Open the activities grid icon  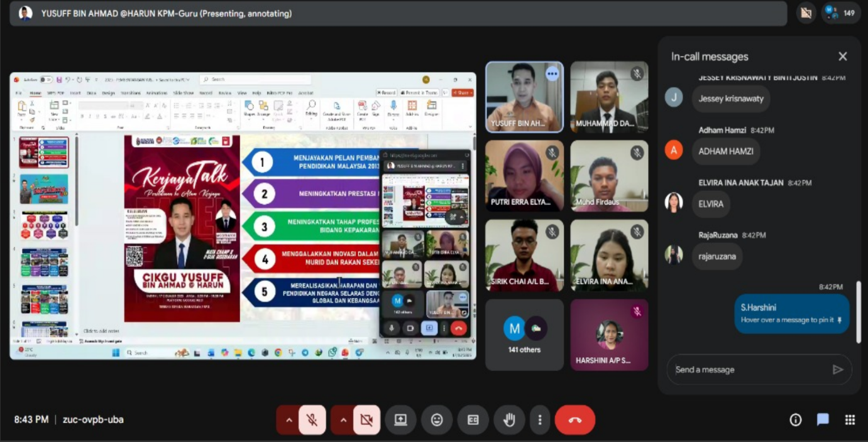click(850, 420)
